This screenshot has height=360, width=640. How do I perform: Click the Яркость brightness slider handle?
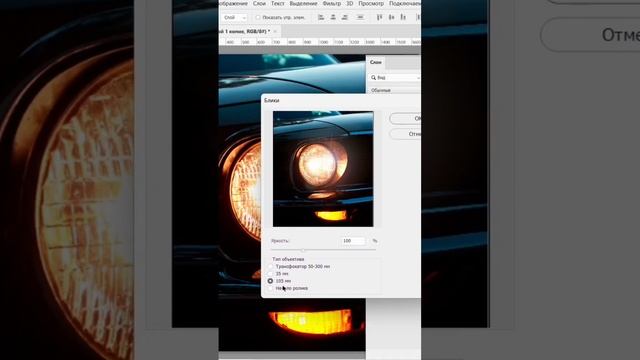point(303,250)
